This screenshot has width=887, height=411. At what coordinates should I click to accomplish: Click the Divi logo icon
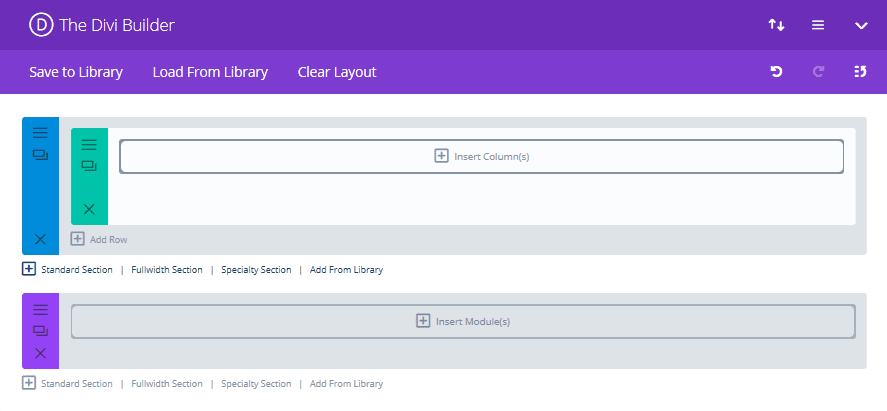[x=41, y=25]
